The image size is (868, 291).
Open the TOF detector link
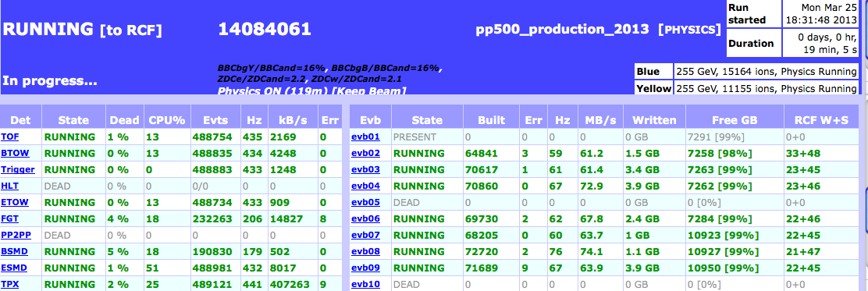coord(9,137)
